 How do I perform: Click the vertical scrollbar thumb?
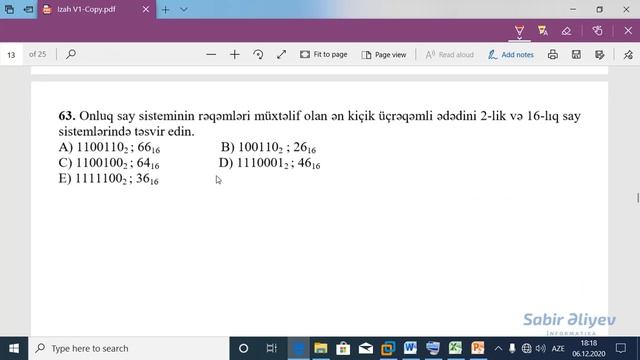tap(638, 198)
